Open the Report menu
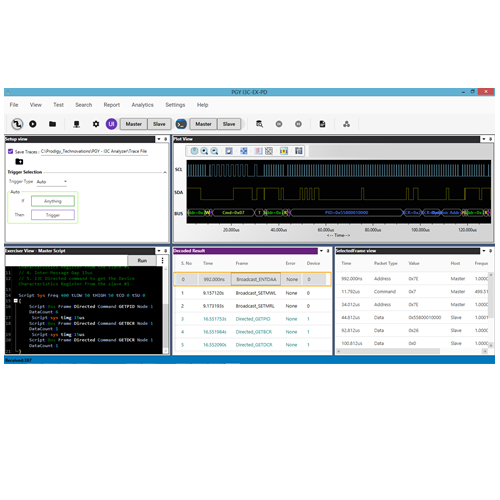Image resolution: width=500 pixels, height=500 pixels. (112, 105)
